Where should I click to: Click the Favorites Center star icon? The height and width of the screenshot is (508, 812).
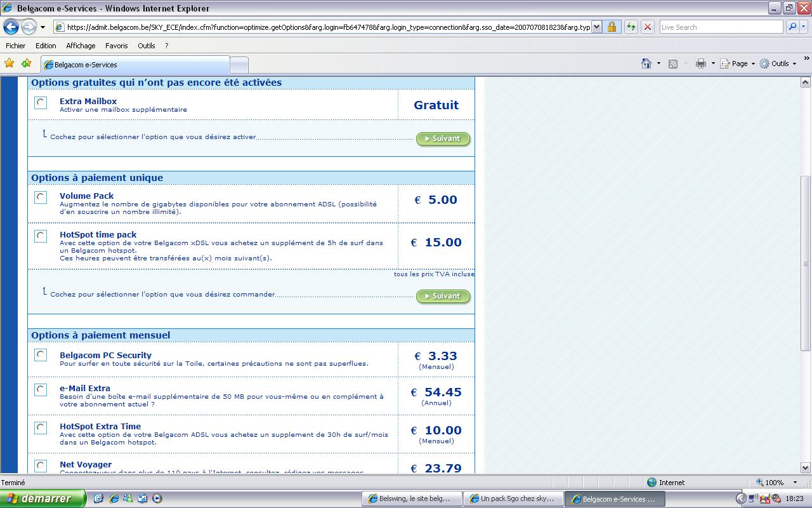9,63
